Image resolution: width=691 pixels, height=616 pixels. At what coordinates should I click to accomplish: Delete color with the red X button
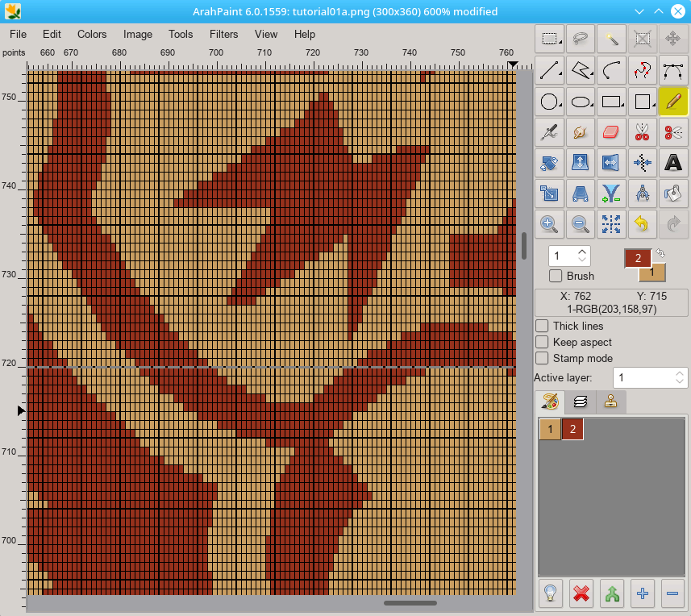[581, 593]
